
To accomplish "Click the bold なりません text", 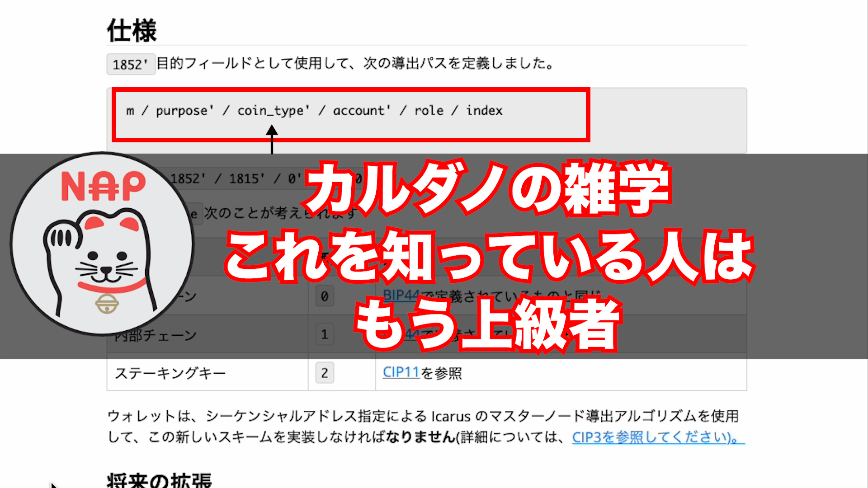I will click(x=420, y=437).
